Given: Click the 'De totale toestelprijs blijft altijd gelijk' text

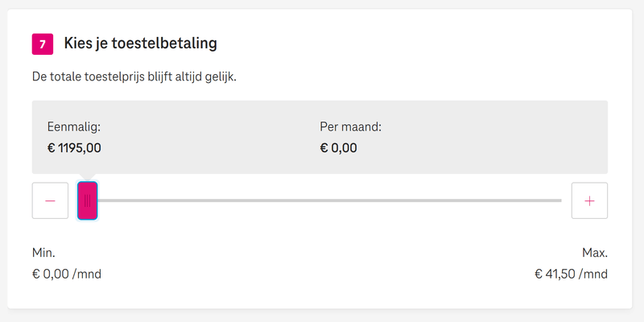Looking at the screenshot, I should 134,77.
